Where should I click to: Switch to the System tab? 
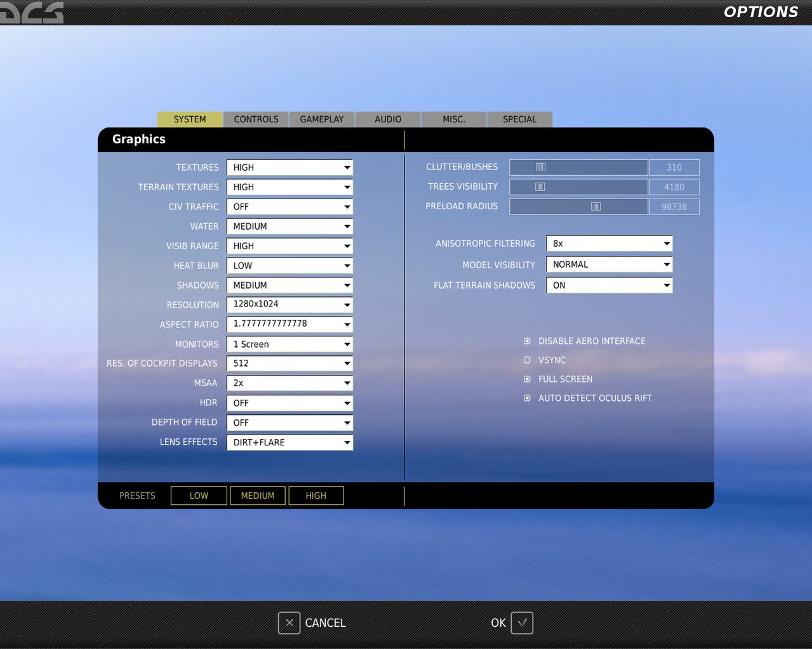pos(190,119)
